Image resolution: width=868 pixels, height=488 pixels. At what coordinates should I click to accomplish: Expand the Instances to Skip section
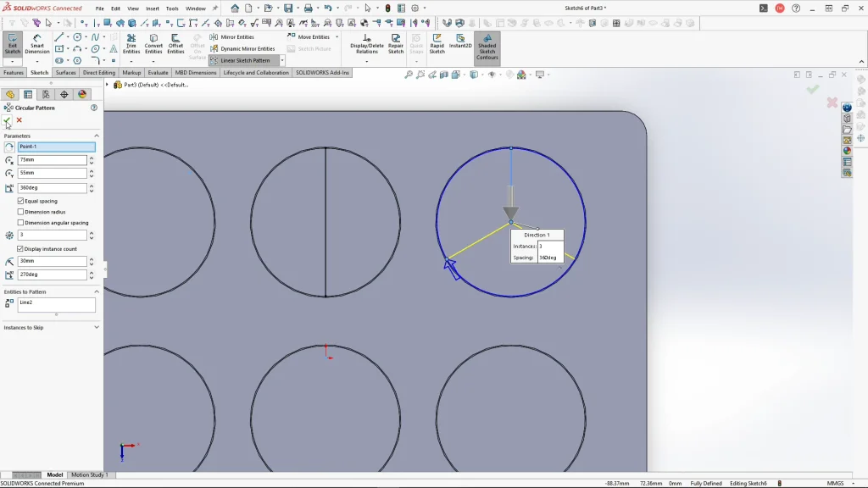click(97, 327)
